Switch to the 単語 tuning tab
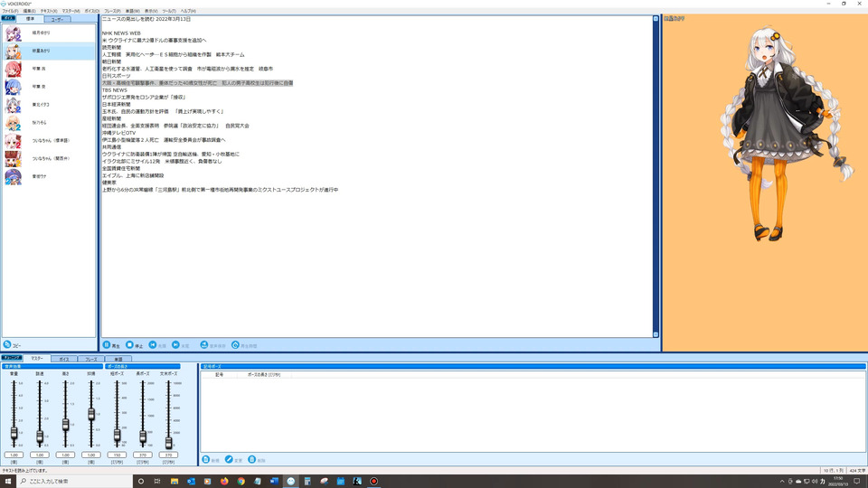868x488 pixels. pos(118,359)
